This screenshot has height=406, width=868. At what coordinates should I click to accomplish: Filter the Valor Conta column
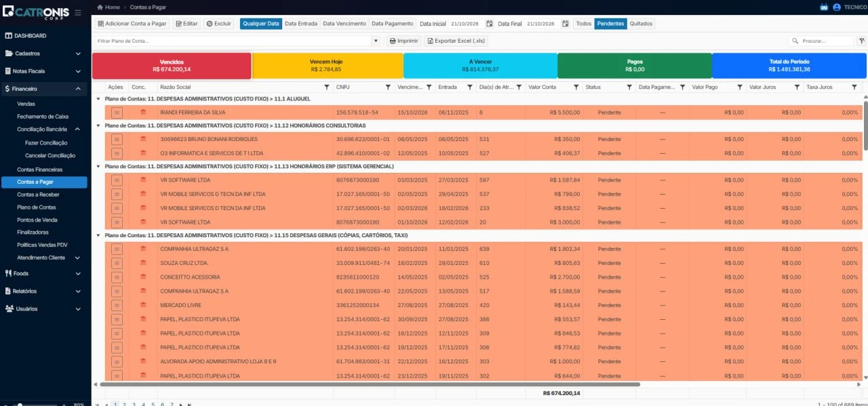click(x=576, y=87)
